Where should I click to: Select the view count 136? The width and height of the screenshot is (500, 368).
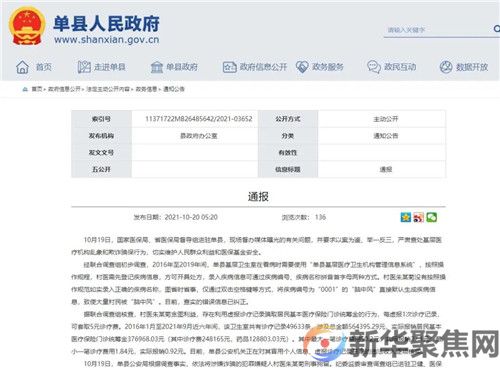click(320, 217)
